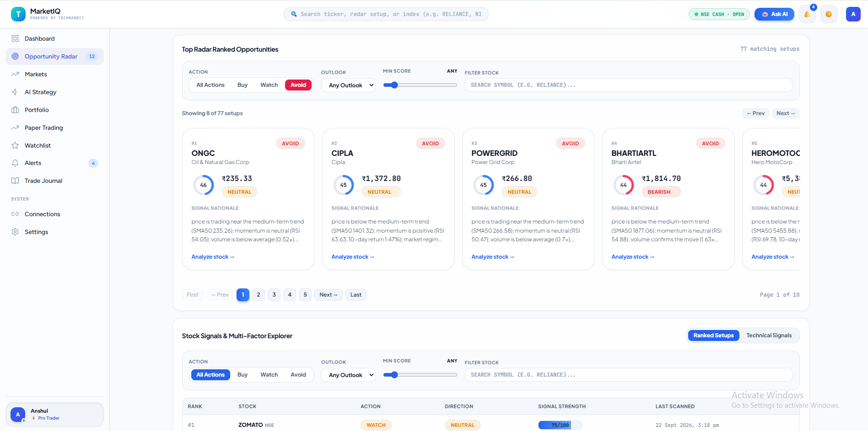868x431 pixels.
Task: Click the Watchlist star icon
Action: point(15,145)
